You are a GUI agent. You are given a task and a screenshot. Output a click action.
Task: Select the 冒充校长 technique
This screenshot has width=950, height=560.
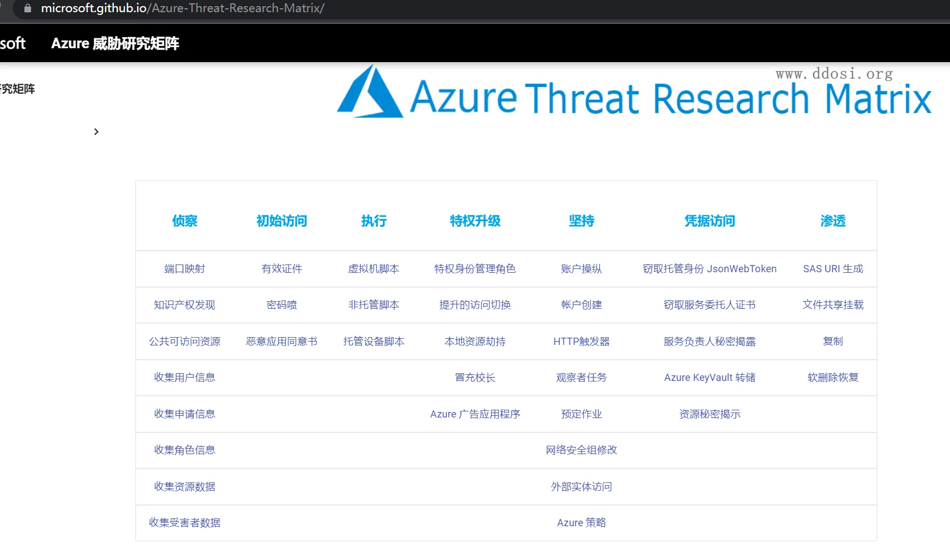[475, 378]
